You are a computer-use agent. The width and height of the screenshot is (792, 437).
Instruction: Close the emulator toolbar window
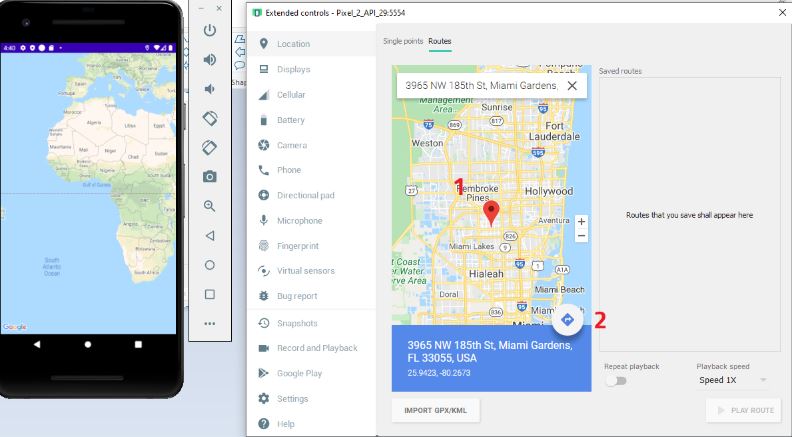219,9
